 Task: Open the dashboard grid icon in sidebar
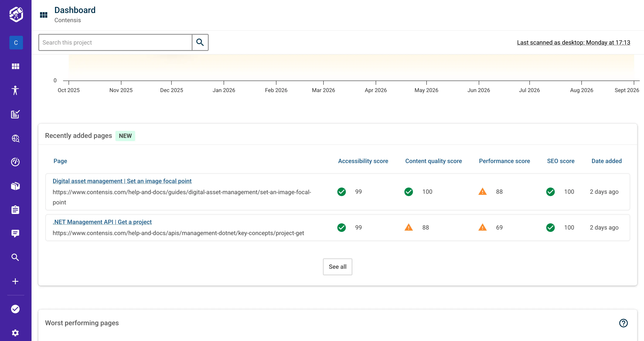click(x=16, y=66)
